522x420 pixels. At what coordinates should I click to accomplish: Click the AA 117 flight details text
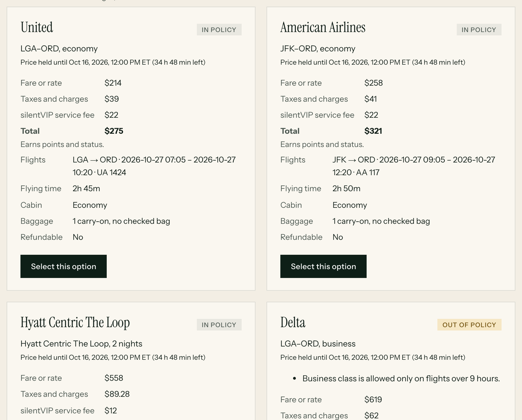[414, 166]
